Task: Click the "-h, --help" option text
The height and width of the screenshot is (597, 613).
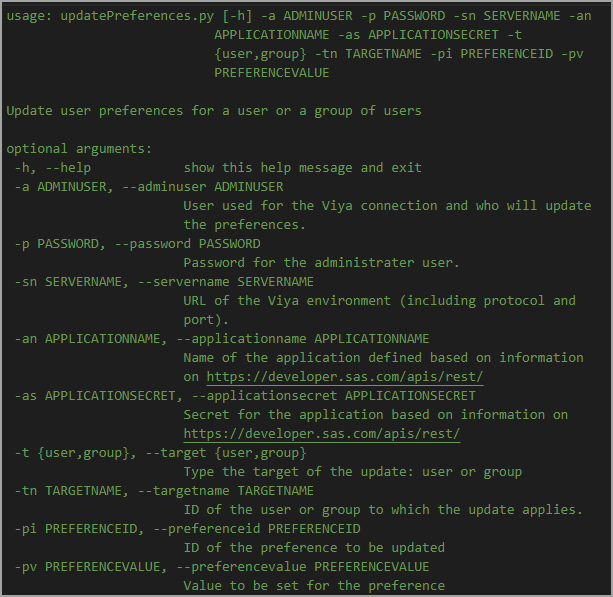Action: pyautogui.click(x=52, y=168)
